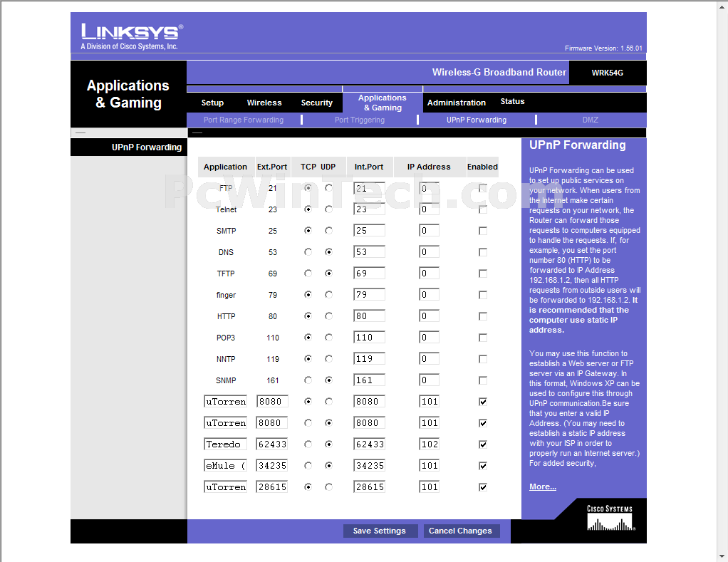This screenshot has width=728, height=562.
Task: Click the Enabled column header
Action: coord(482,167)
